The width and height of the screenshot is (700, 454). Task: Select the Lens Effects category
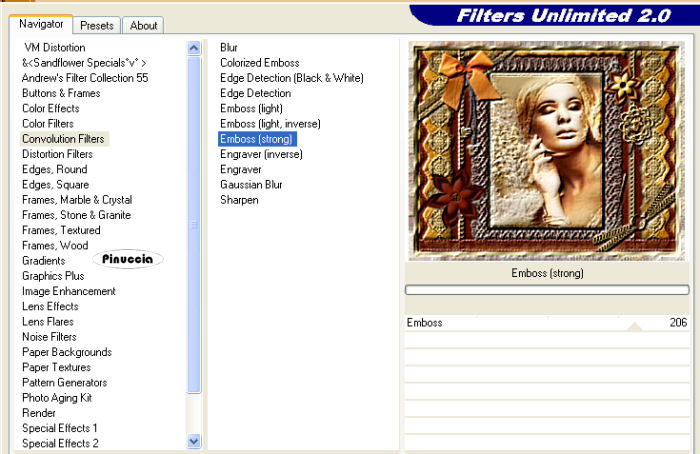pyautogui.click(x=50, y=306)
